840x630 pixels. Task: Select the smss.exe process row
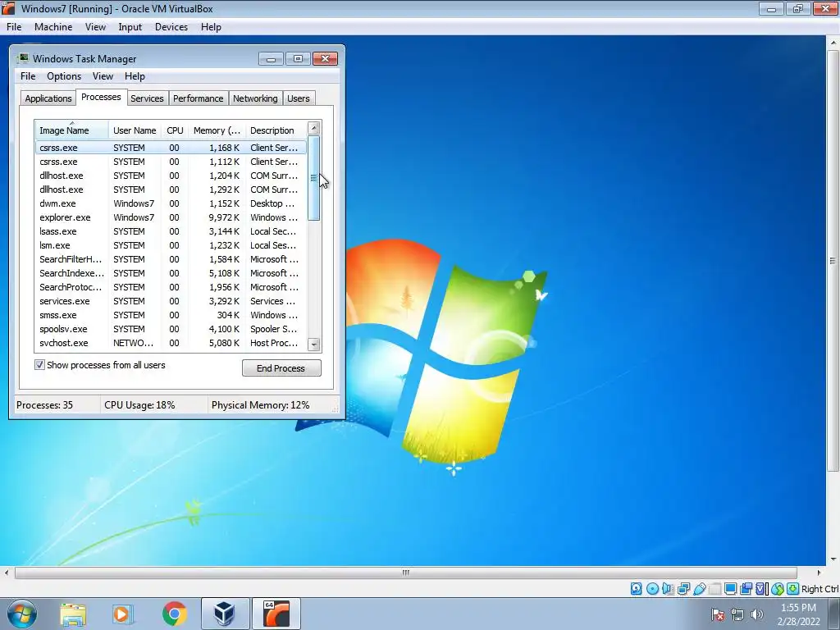[x=171, y=315]
